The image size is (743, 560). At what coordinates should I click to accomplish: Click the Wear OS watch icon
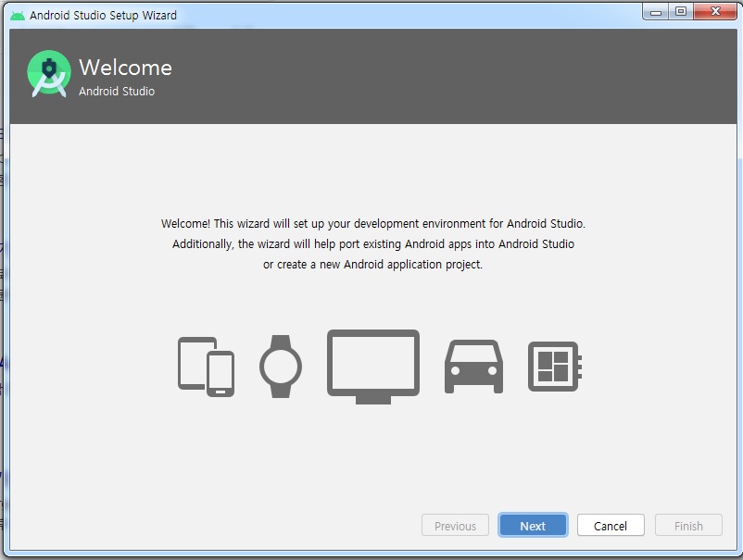coord(281,367)
